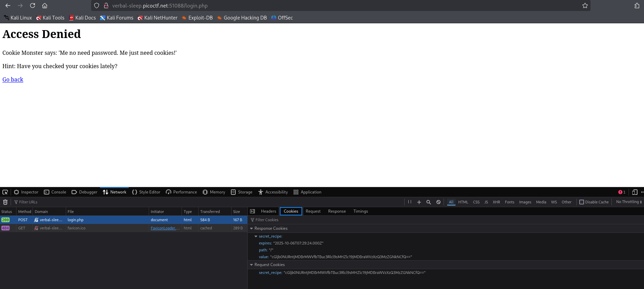The width and height of the screenshot is (644, 289).
Task: Click the browser reload page icon
Action: (x=33, y=5)
